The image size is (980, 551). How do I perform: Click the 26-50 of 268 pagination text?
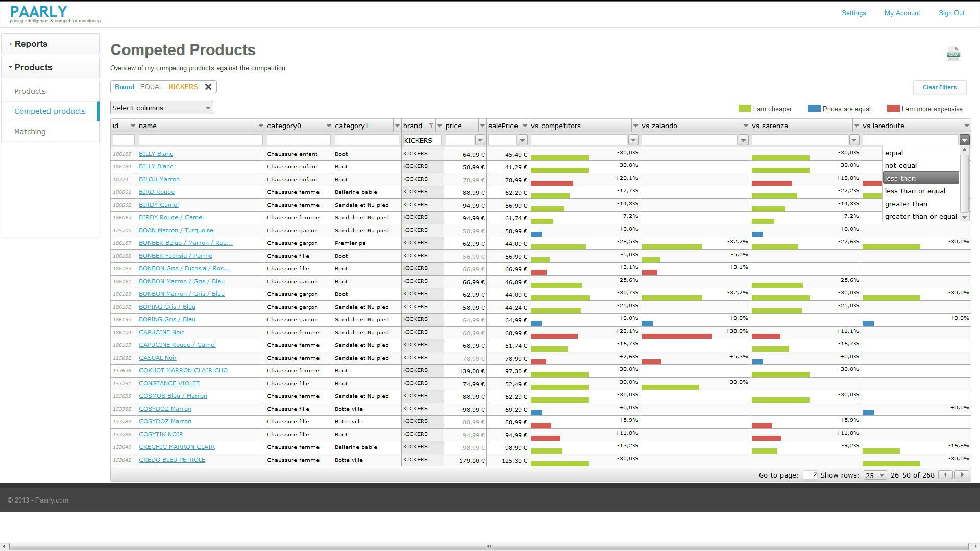click(x=913, y=475)
